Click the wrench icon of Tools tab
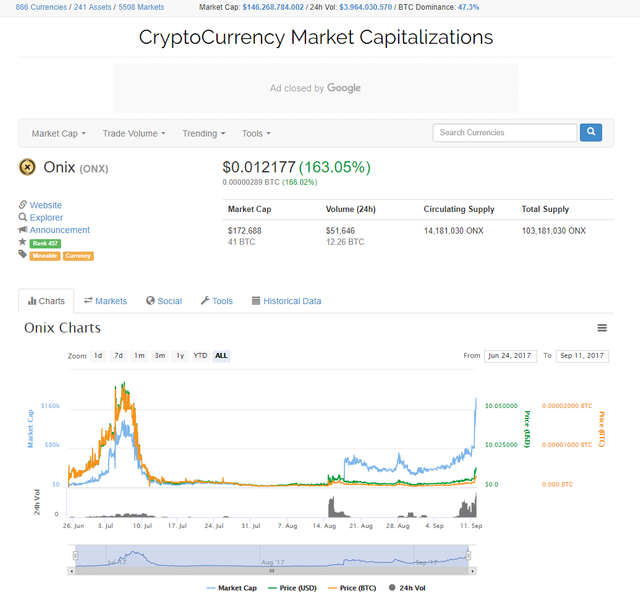 point(205,301)
